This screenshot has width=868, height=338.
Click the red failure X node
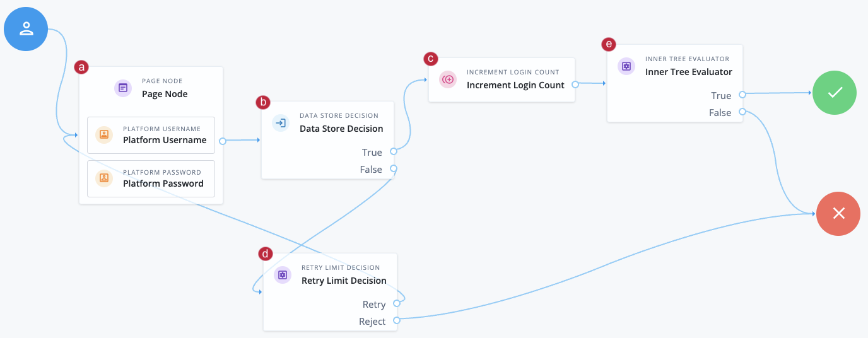[x=838, y=213]
